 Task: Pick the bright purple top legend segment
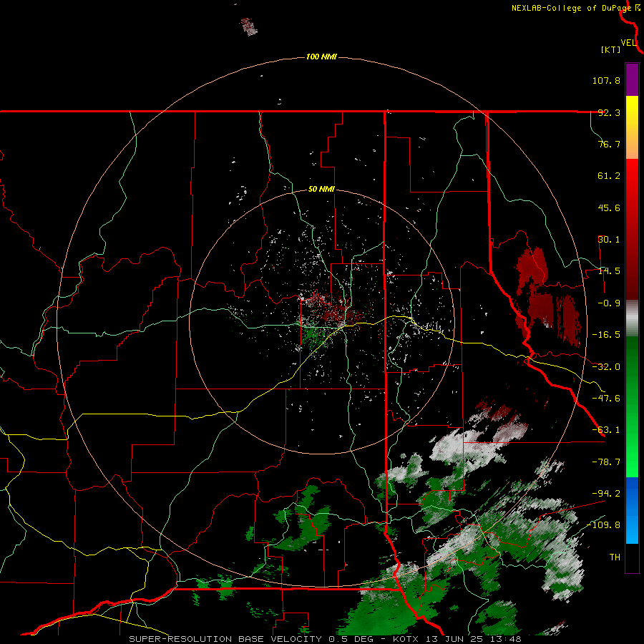tap(632, 79)
